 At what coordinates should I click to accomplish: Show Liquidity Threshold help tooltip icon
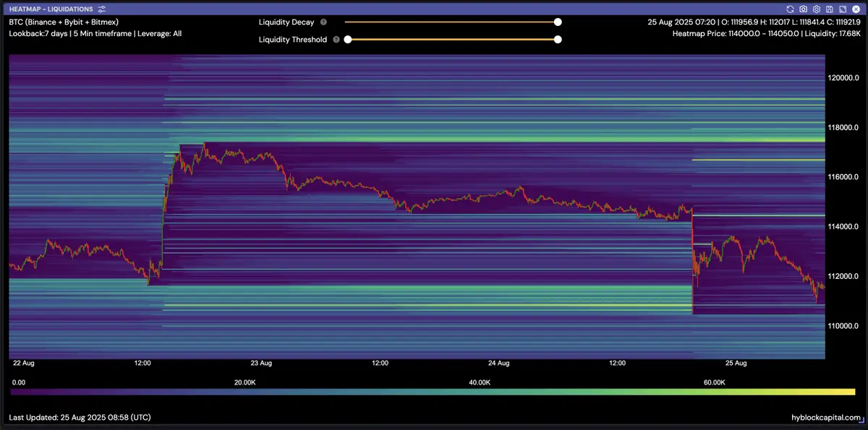336,40
